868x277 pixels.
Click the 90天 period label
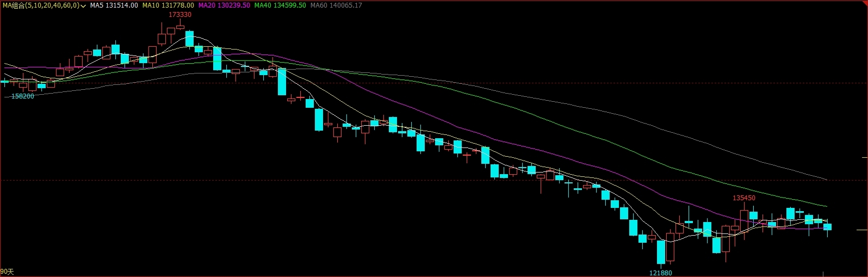tap(7, 272)
